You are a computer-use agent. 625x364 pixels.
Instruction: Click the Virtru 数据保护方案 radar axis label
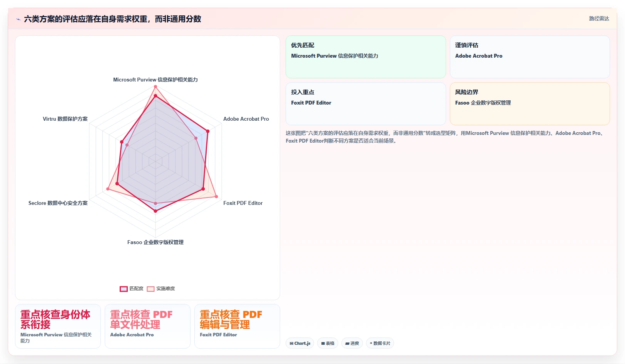65,119
